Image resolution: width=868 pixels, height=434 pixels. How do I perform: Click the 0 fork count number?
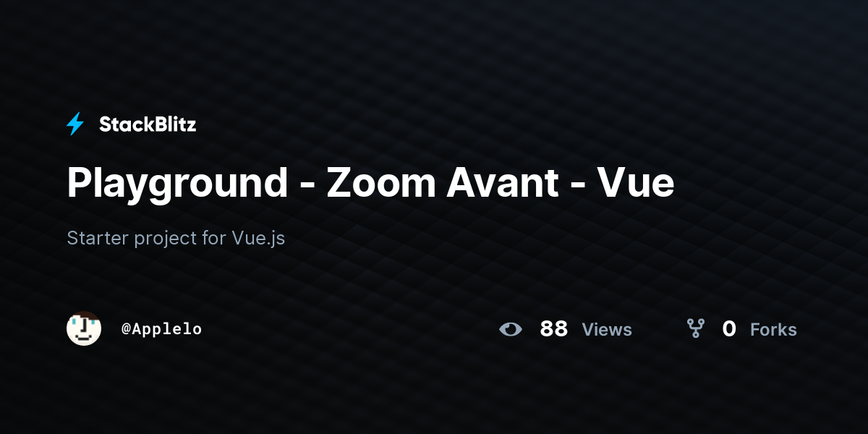coord(729,329)
